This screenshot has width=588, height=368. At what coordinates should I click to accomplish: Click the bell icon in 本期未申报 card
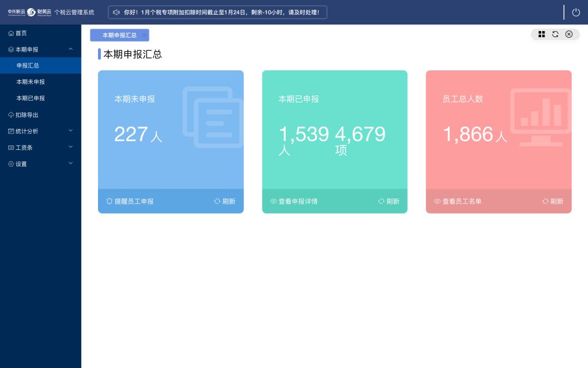coord(109,201)
